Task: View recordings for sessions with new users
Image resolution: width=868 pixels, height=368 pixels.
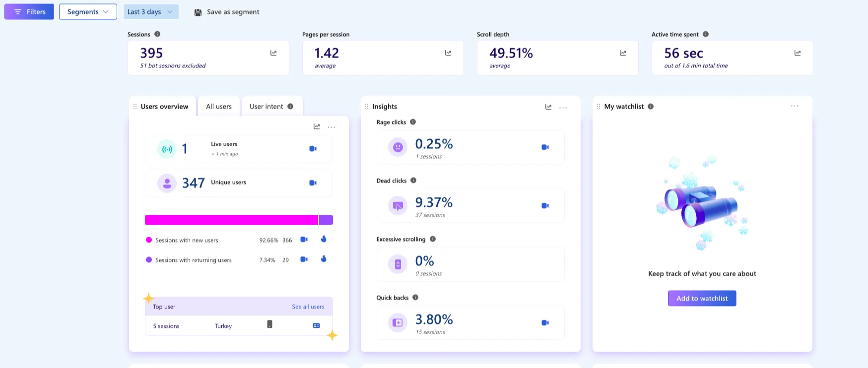Action: [304, 240]
